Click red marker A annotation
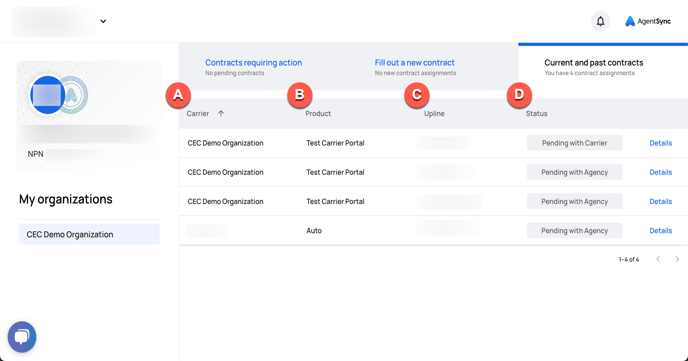Viewport: 688px width, 361px height. pos(178,95)
